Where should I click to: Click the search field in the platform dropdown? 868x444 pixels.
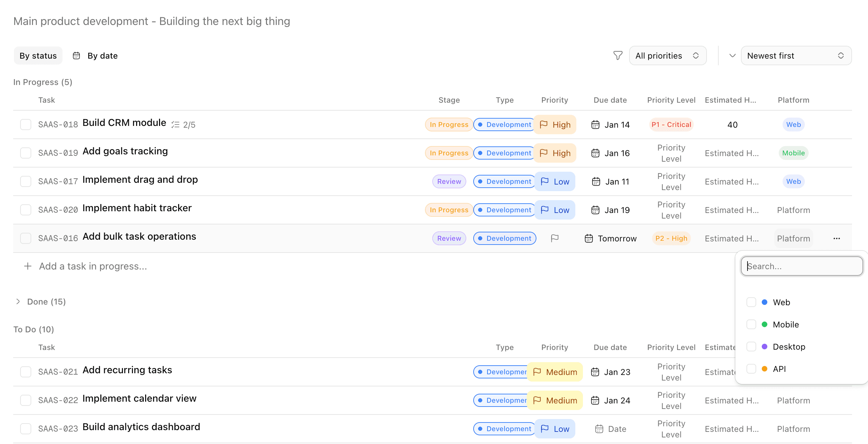[x=801, y=266]
